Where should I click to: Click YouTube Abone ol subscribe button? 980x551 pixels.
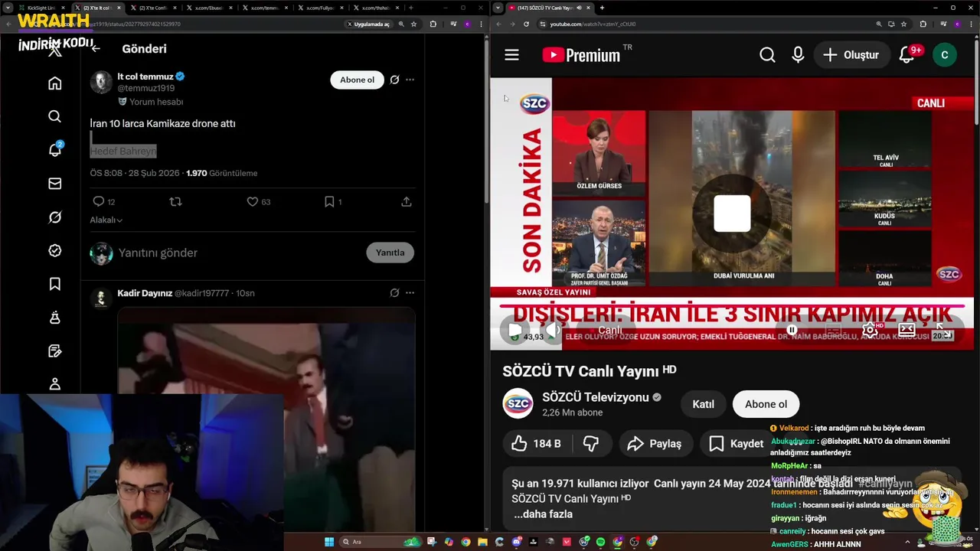coord(766,404)
